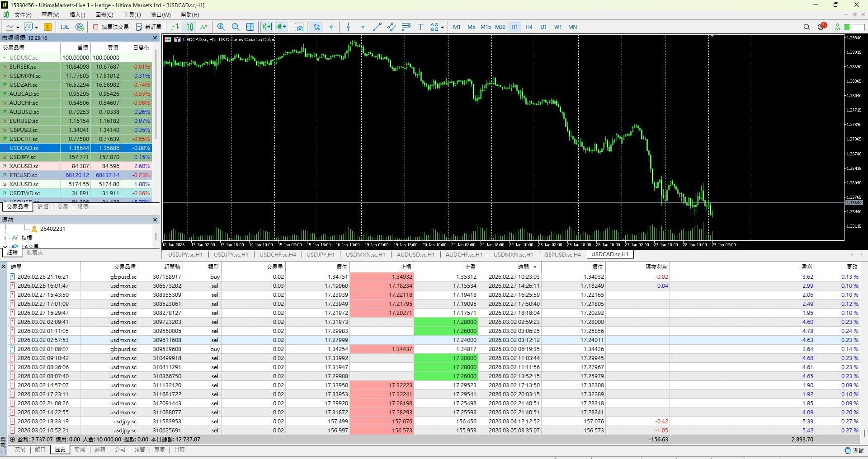The width and height of the screenshot is (868, 459).
Task: Open the 日誌 tab in toolbox
Action: tap(179, 450)
